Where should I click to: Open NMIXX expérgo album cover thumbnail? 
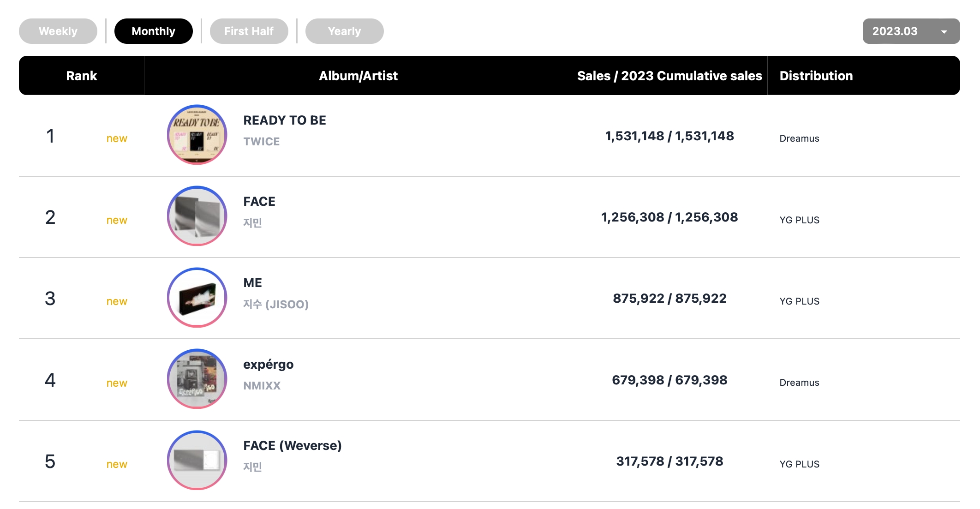(197, 379)
